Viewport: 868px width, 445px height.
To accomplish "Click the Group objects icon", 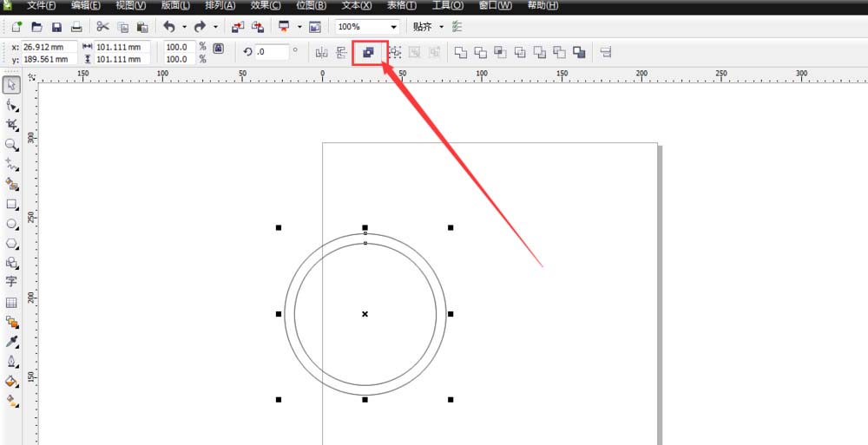I will (395, 53).
